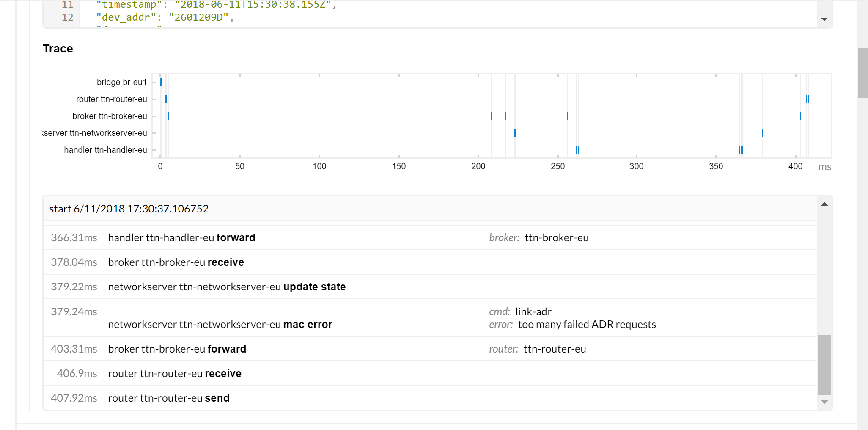Click the router ttn-router-eu marker near 407ms
Viewport: 868px width, 430px height.
808,99
